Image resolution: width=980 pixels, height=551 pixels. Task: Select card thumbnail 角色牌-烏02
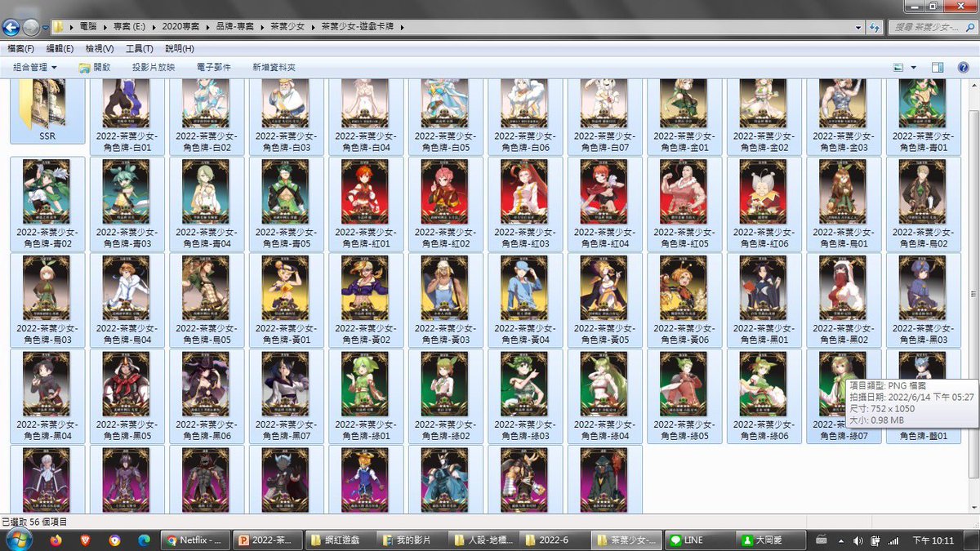pyautogui.click(x=922, y=191)
